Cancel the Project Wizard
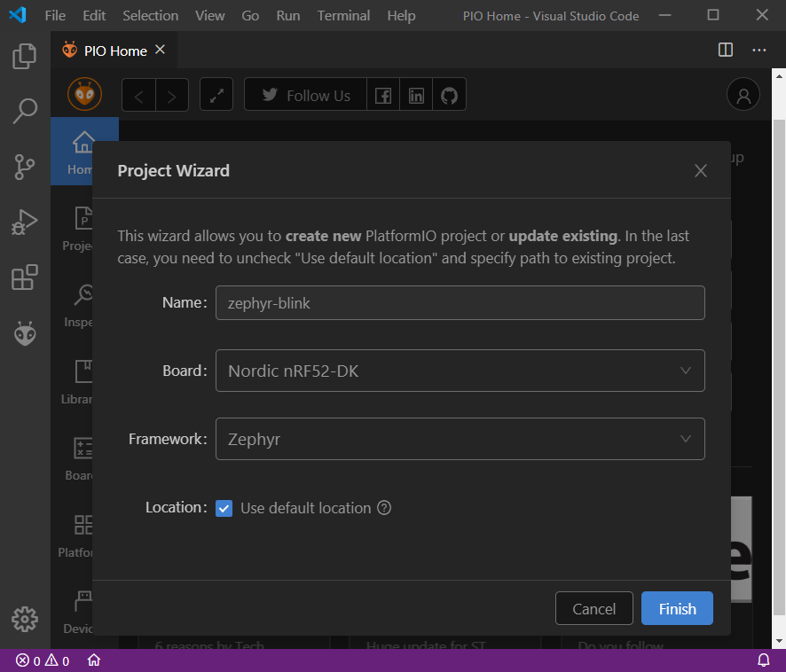The width and height of the screenshot is (786, 672). (593, 609)
